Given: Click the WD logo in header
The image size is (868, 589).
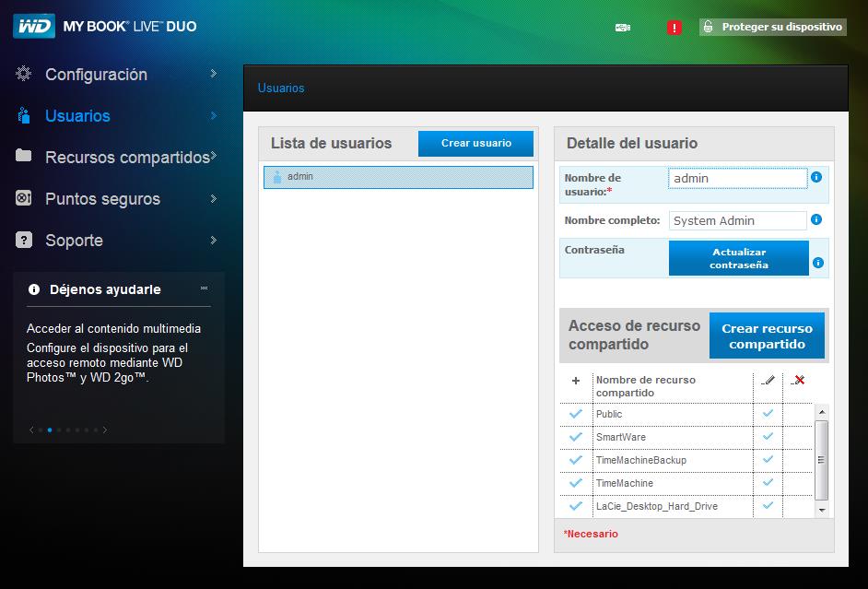Looking at the screenshot, I should click(34, 27).
